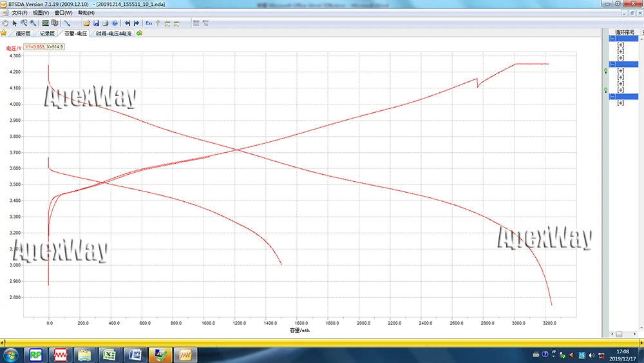The image size is (644, 363).
Task: Open the 视图(V) menu
Action: 41,13
